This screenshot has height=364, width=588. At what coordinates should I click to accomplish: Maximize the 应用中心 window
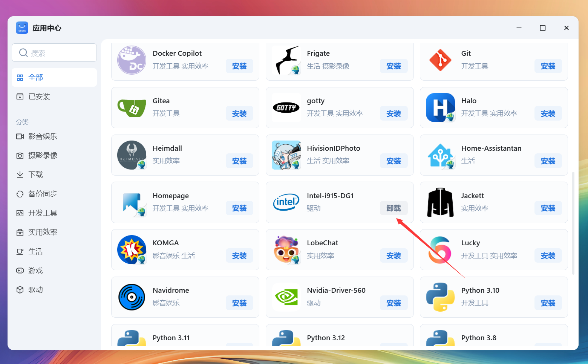[543, 28]
